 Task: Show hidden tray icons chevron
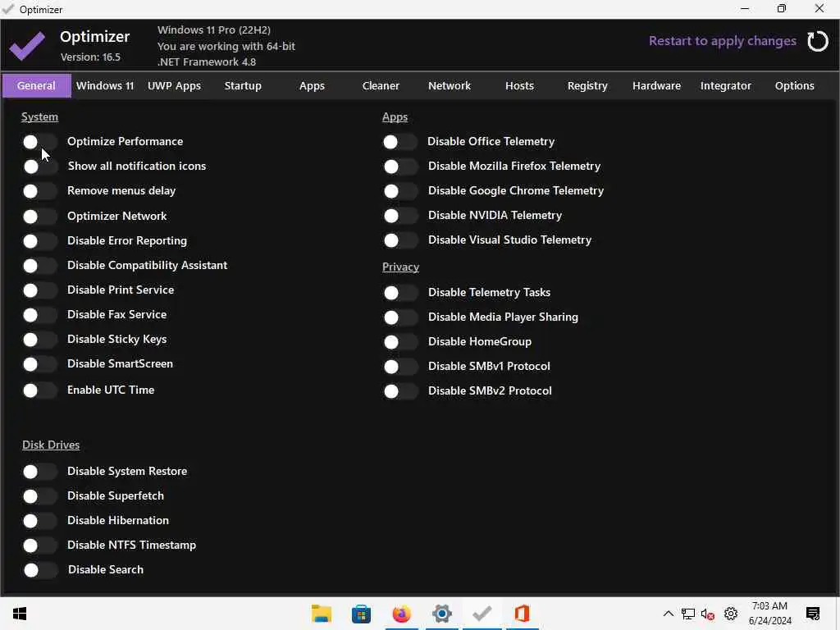pyautogui.click(x=668, y=614)
